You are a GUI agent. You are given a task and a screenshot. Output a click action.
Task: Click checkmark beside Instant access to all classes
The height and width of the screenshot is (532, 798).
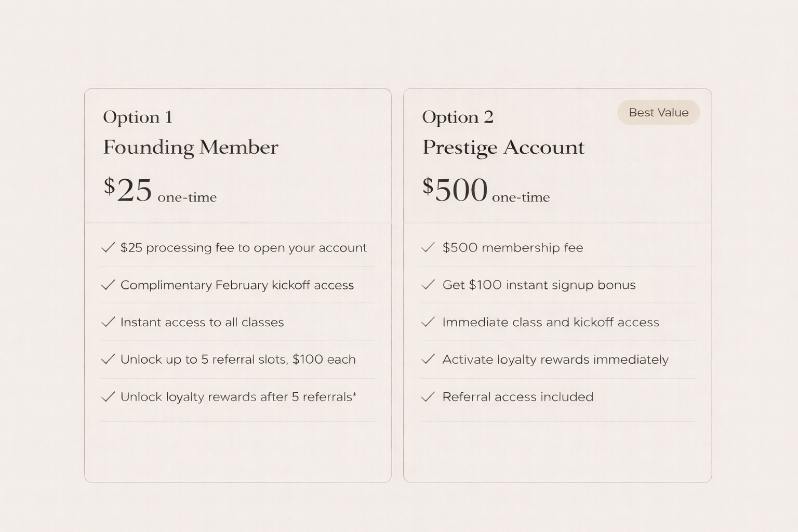point(108,322)
